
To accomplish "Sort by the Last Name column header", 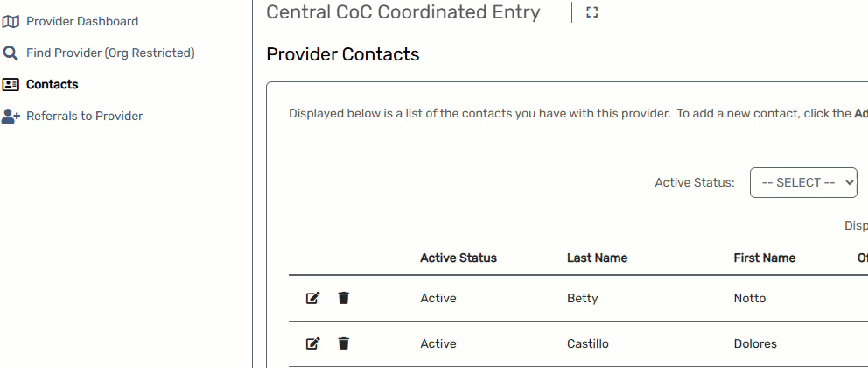I will (598, 258).
